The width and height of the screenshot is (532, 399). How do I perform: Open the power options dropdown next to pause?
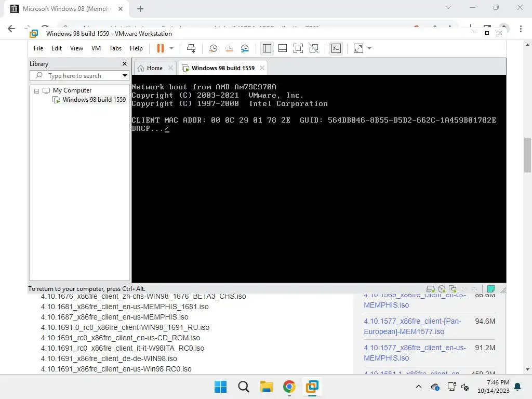pos(171,48)
